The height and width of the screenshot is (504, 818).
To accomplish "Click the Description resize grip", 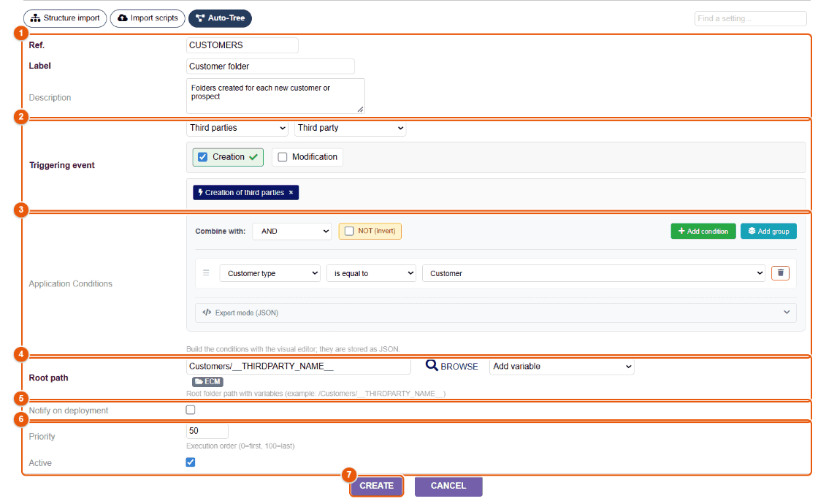I will [361, 110].
